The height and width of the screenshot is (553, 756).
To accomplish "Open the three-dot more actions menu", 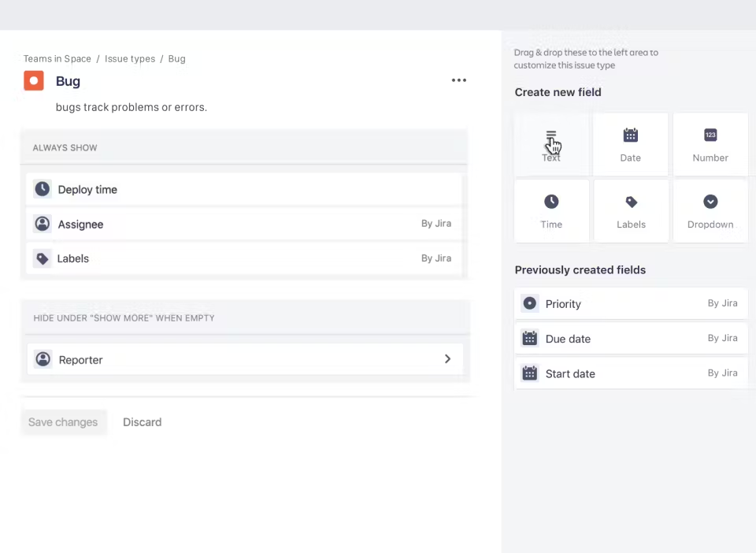I will [x=458, y=80].
